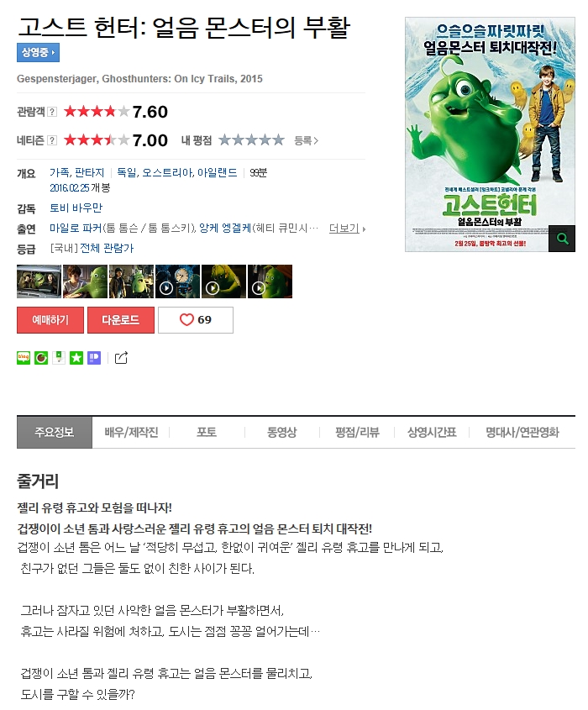Screen dimensions: 588x710
Task: Click the green cafe share icon
Action: 41,358
